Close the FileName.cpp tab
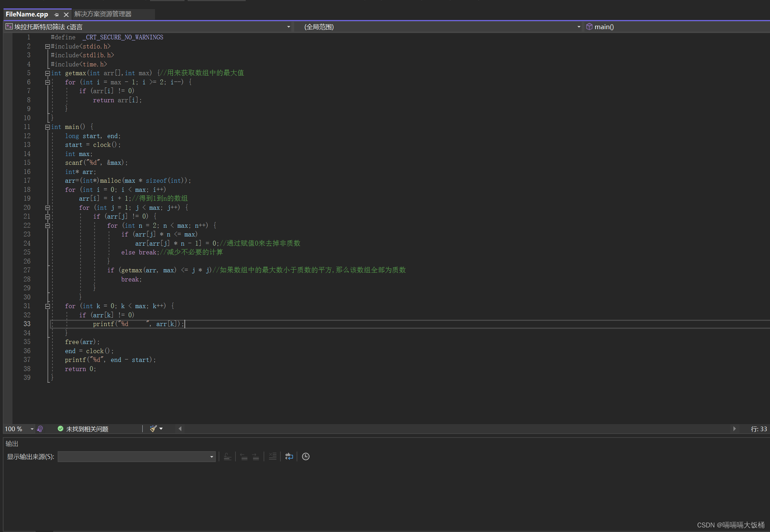770x532 pixels. click(x=66, y=14)
